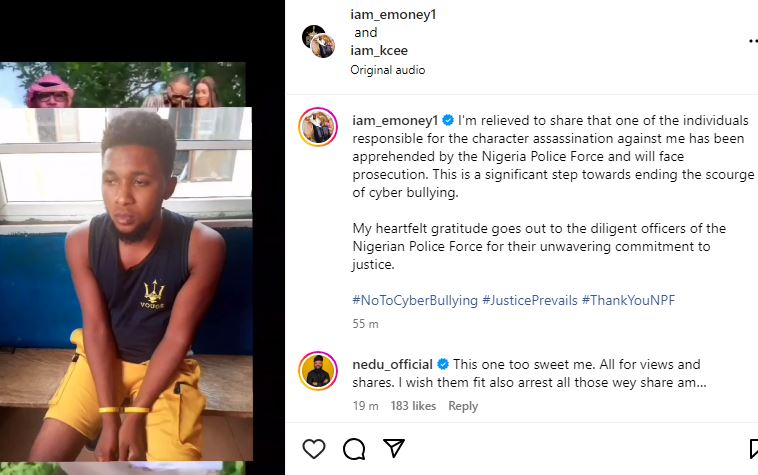The image size is (758, 475).
Task: Reply to nedu_official's comment
Action: (463, 406)
